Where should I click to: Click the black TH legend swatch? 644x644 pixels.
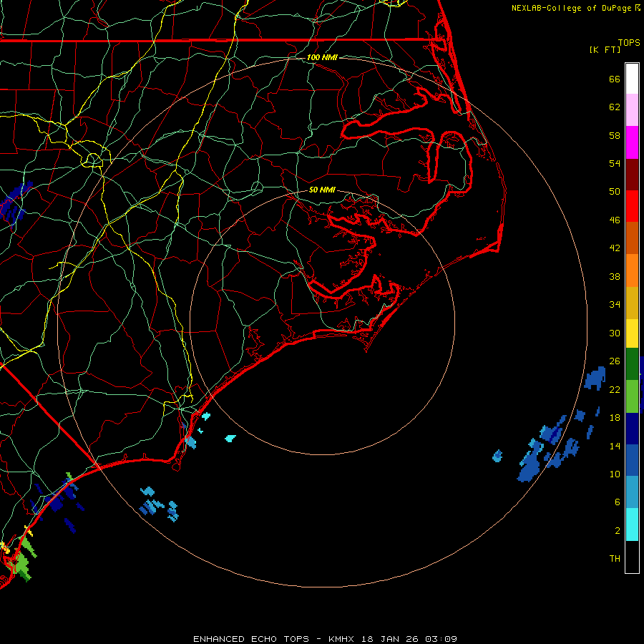(x=632, y=557)
